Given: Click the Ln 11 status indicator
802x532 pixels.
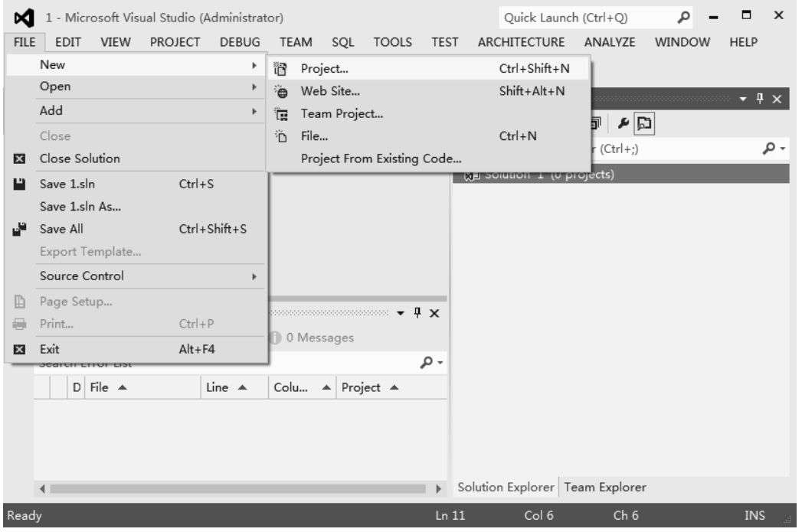Looking at the screenshot, I should tap(450, 516).
